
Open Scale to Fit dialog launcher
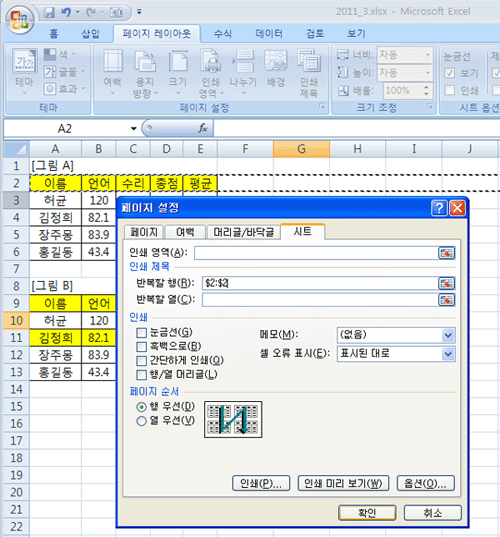(x=429, y=106)
